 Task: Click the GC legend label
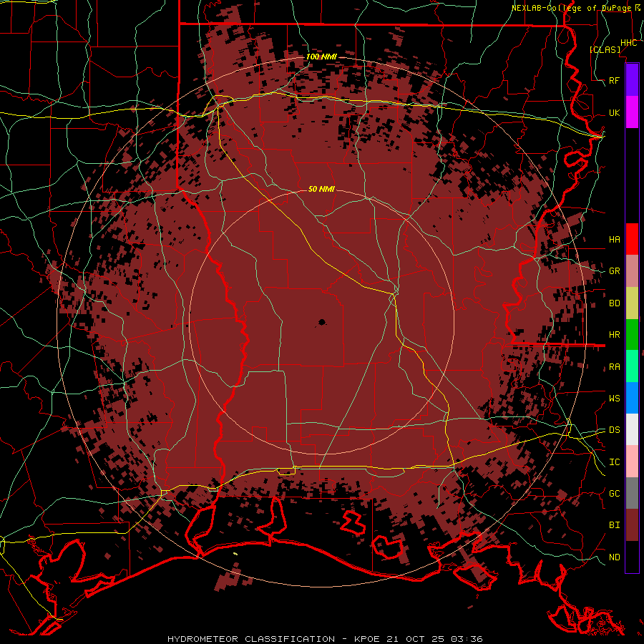[615, 493]
